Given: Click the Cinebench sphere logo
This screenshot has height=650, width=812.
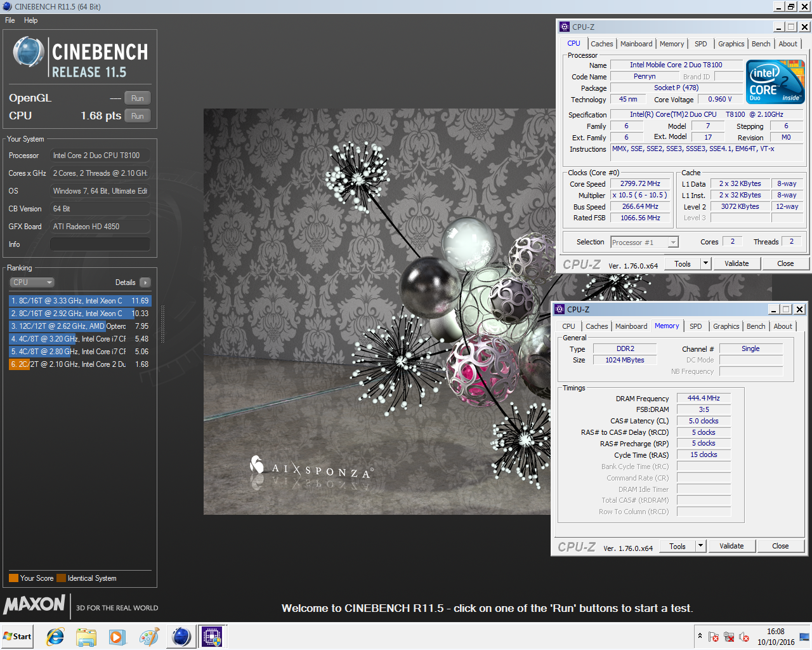Looking at the screenshot, I should click(x=29, y=52).
